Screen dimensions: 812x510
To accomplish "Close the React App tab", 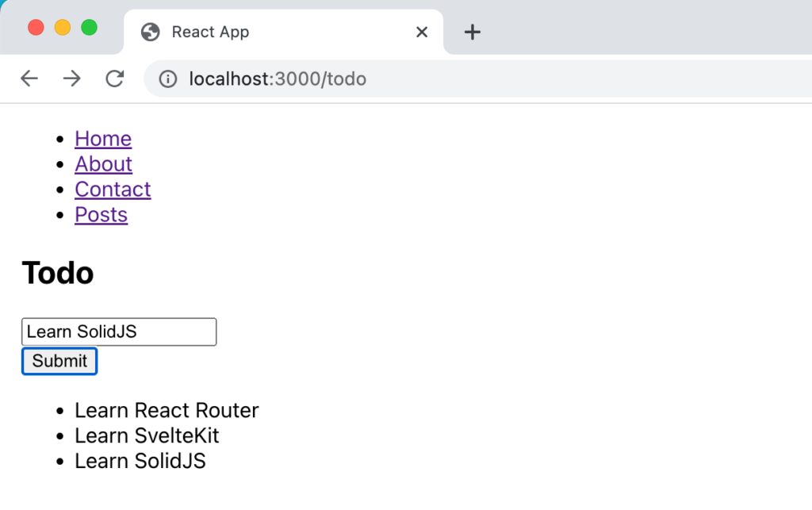I will click(422, 33).
